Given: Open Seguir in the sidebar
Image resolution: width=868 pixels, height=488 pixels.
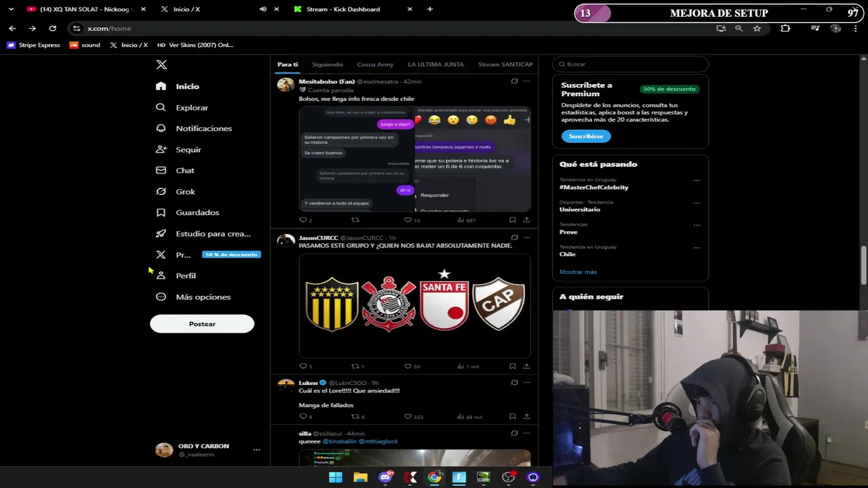Looking at the screenshot, I should click(x=178, y=149).
